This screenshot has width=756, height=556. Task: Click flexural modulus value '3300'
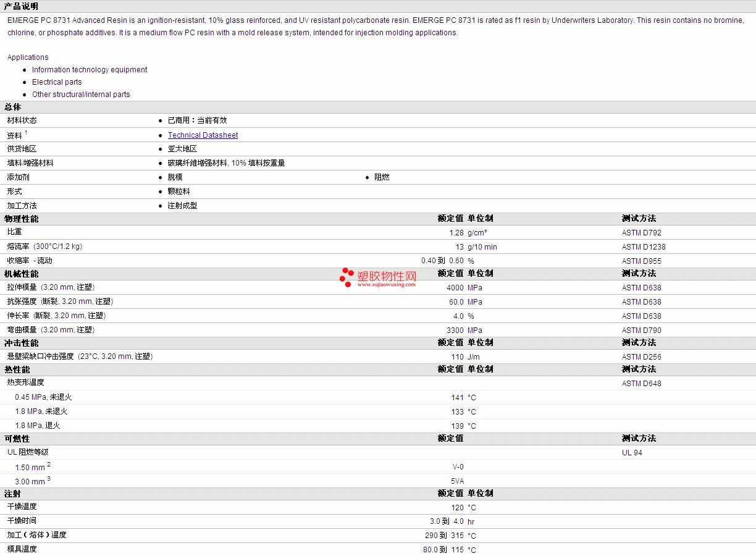(455, 331)
